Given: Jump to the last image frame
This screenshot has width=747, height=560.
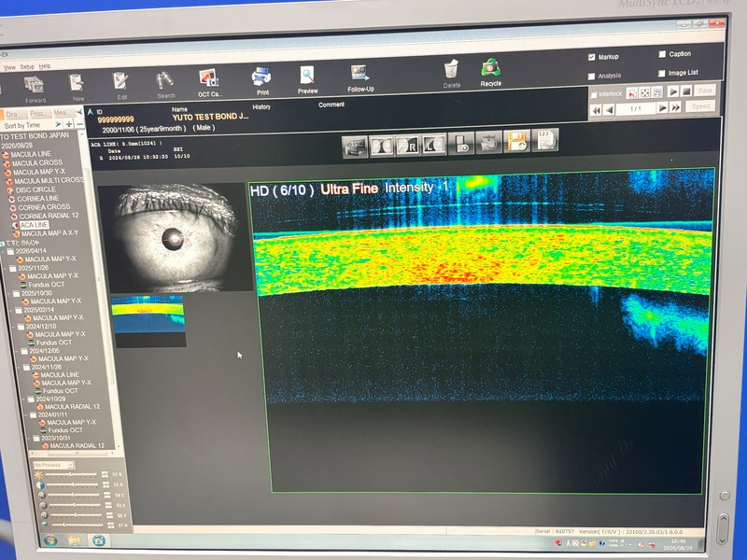Looking at the screenshot, I should 675,107.
